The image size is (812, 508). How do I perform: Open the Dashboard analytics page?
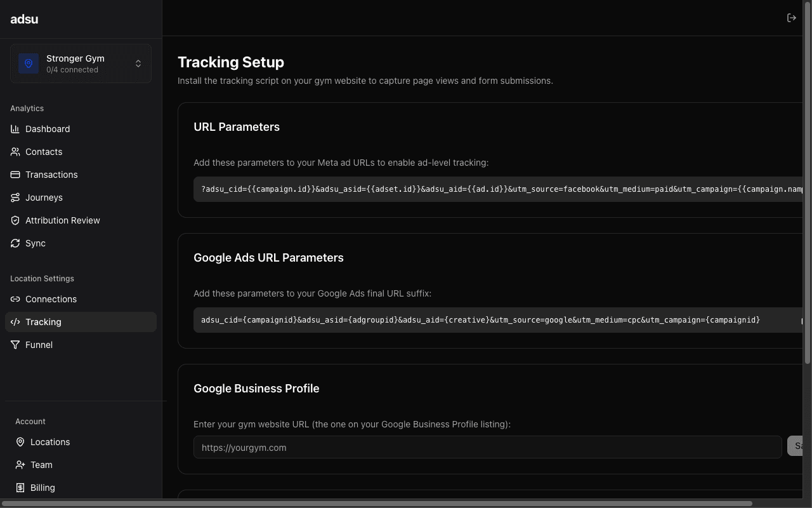47,129
